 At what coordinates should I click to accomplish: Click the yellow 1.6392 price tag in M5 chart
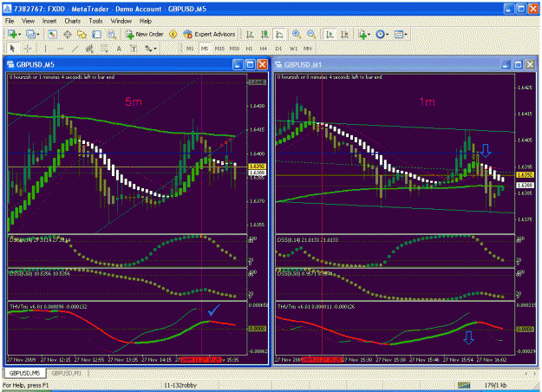[x=258, y=167]
